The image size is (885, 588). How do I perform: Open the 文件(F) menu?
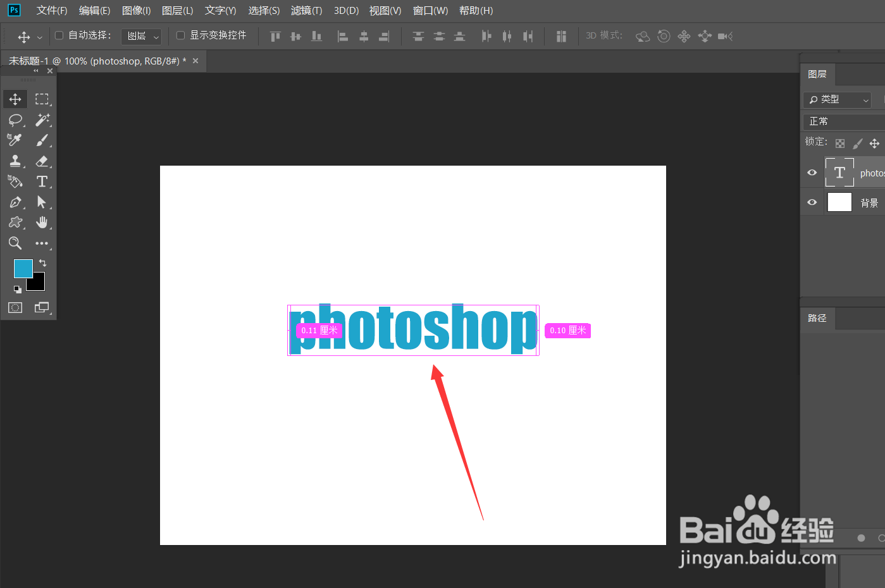coord(52,11)
